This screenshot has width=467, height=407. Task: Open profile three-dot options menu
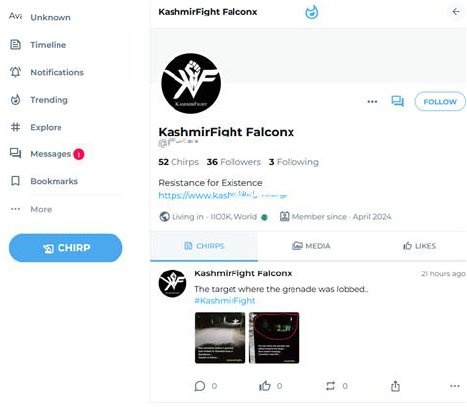(x=372, y=101)
